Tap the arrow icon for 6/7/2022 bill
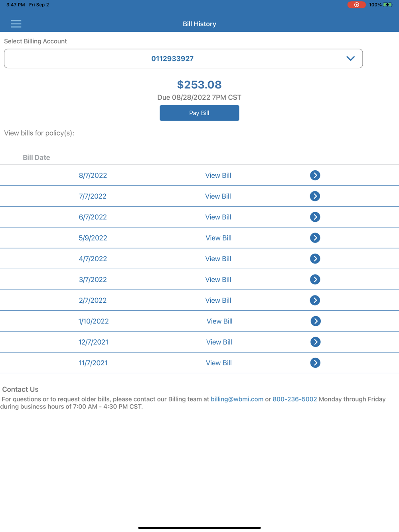Screen dimensions: 399x532 click(315, 217)
